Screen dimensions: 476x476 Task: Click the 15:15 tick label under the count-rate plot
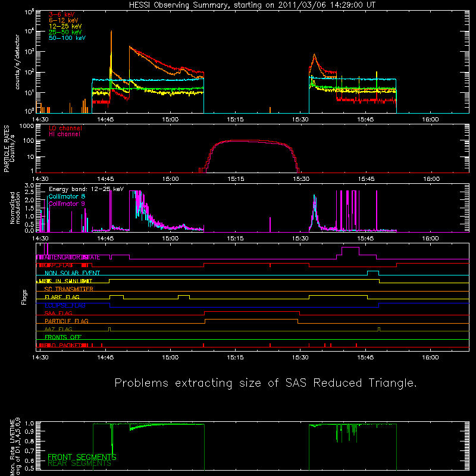click(x=235, y=120)
